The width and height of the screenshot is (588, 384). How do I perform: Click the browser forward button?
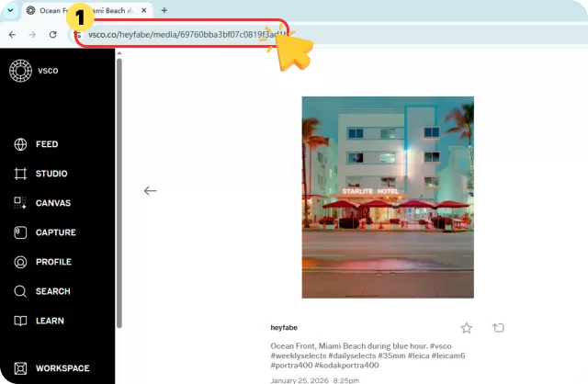[33, 35]
